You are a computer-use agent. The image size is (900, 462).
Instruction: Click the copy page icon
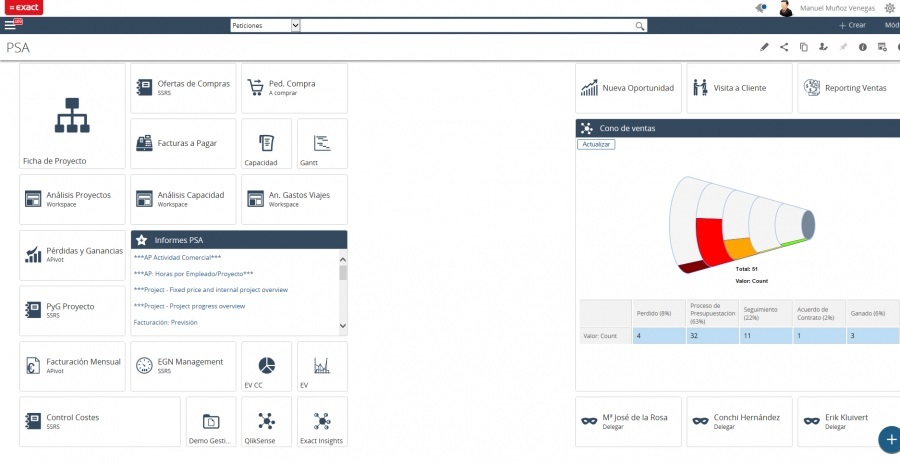pyautogui.click(x=803, y=47)
